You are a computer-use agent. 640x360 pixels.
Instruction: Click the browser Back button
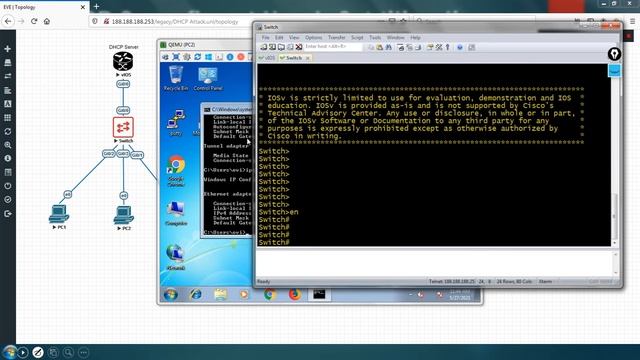click(x=8, y=21)
